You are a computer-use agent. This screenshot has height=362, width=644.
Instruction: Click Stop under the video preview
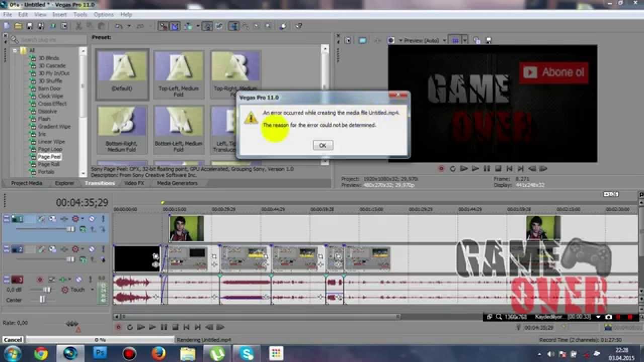tap(498, 169)
